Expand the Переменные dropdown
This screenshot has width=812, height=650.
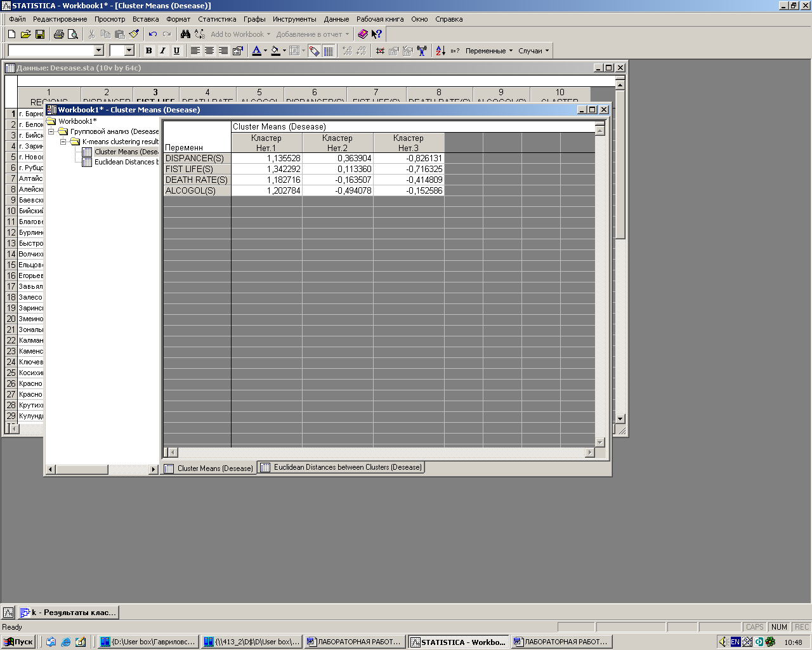click(488, 51)
